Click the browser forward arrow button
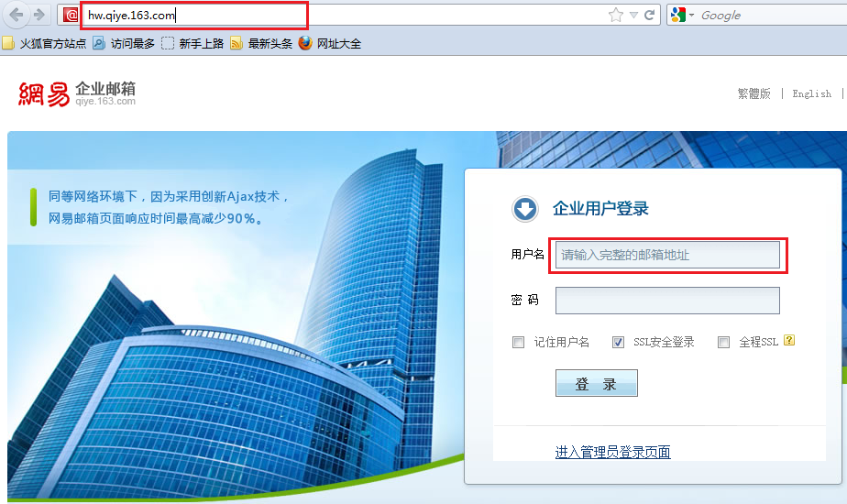 tap(38, 15)
